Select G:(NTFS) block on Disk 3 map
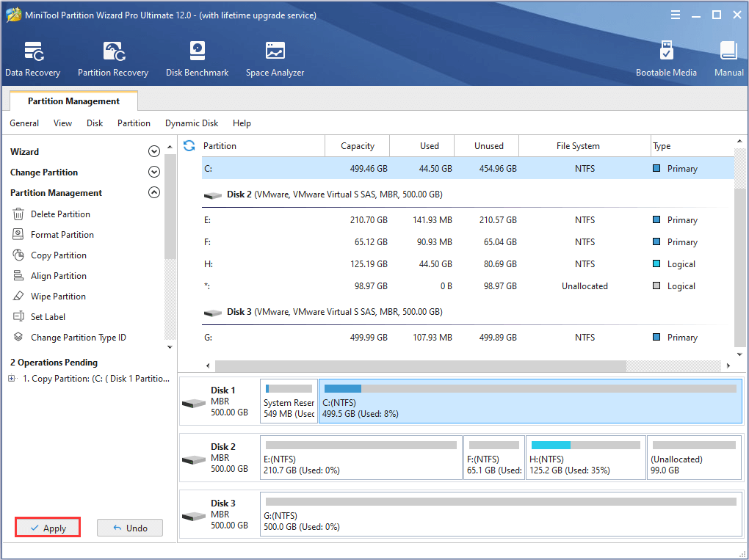749x560 pixels. (x=501, y=514)
